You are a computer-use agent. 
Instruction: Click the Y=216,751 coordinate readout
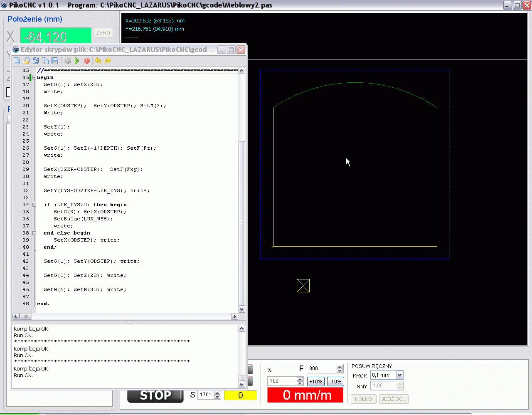coord(155,29)
